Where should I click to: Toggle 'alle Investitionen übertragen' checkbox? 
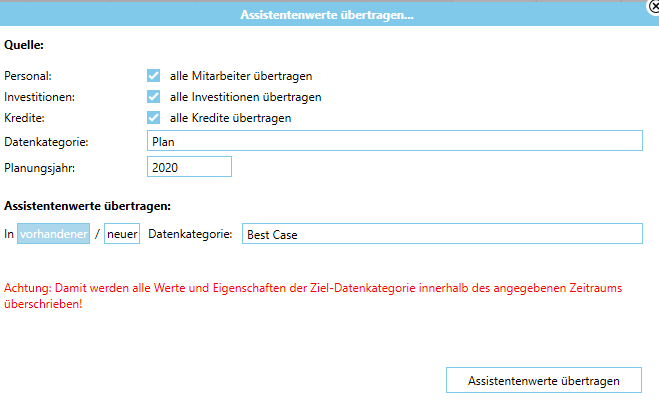(x=153, y=97)
